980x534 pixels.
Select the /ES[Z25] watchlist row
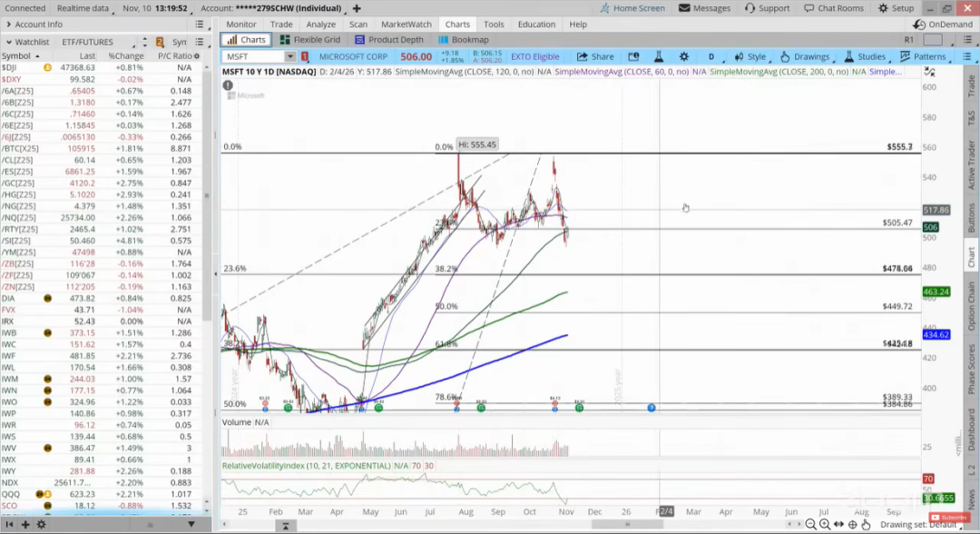(102, 172)
